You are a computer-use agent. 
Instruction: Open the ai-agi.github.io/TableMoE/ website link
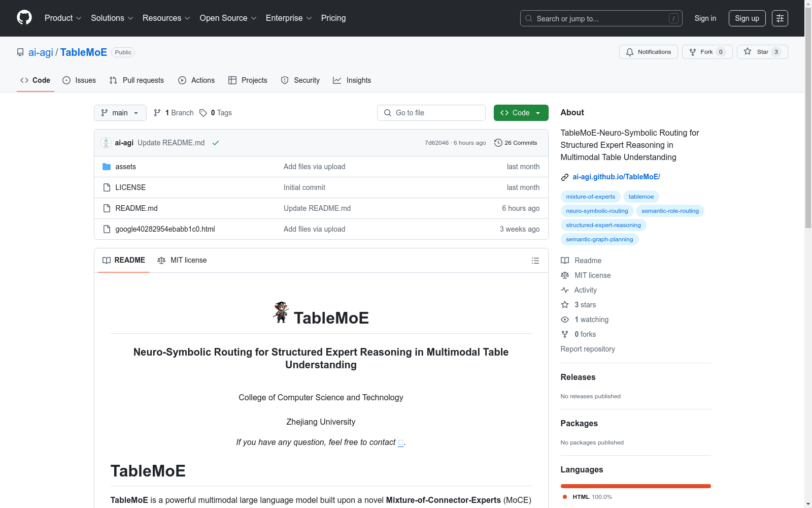[616, 177]
